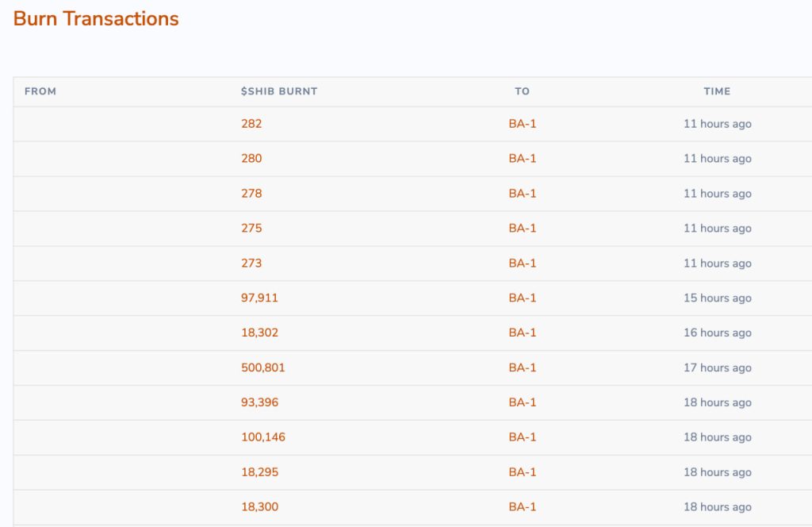Open BA-1 address in the 500,801 row
The height and width of the screenshot is (527, 812).
click(x=523, y=368)
